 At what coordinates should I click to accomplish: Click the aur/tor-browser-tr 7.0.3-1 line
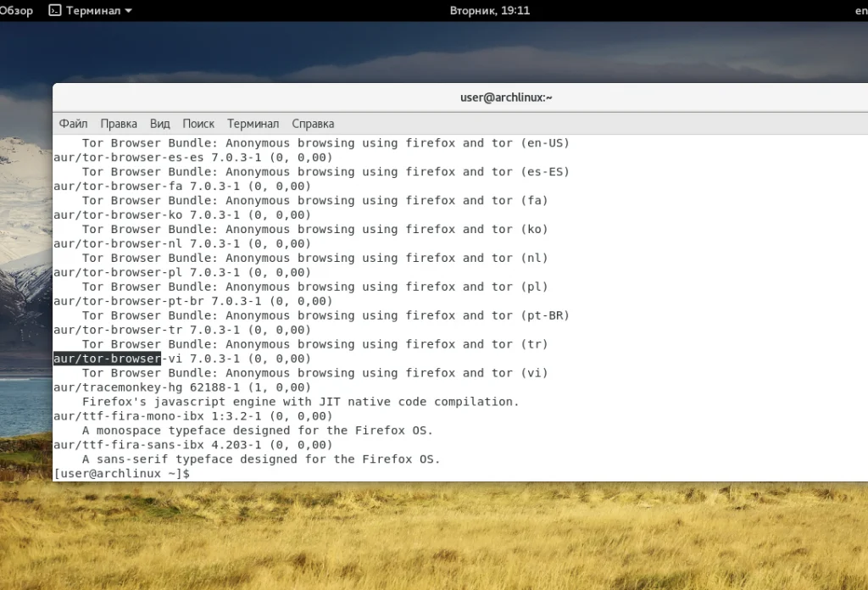(x=182, y=330)
